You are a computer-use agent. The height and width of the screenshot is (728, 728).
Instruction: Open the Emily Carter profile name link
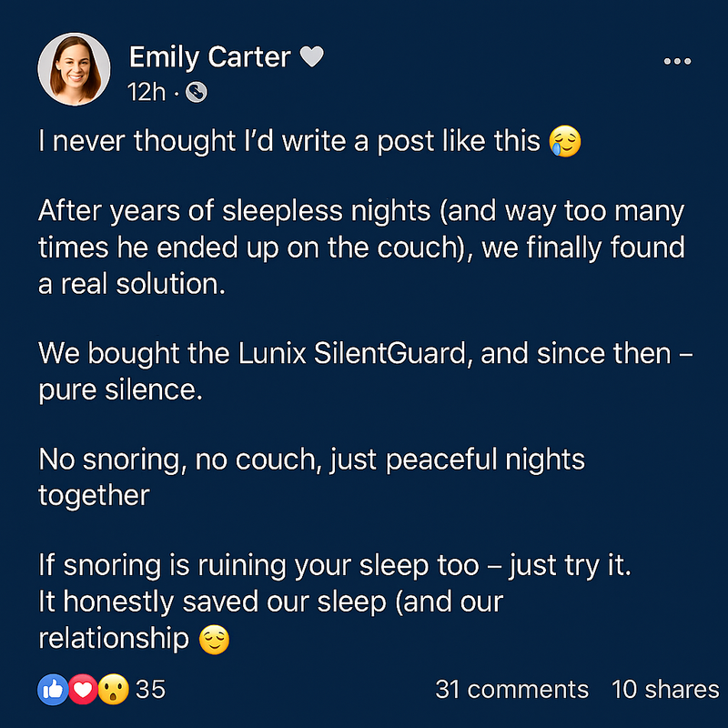click(x=209, y=57)
